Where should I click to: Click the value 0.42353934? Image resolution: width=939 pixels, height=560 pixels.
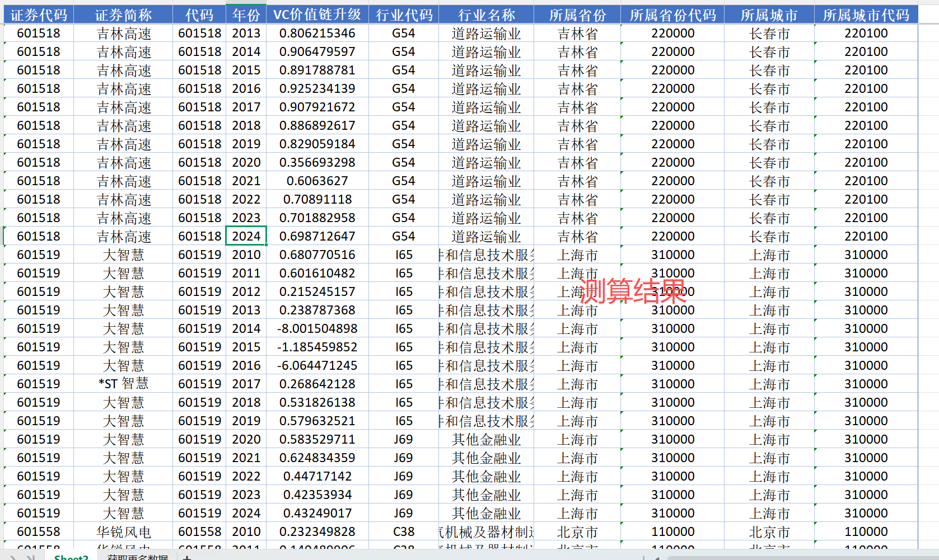click(x=317, y=495)
